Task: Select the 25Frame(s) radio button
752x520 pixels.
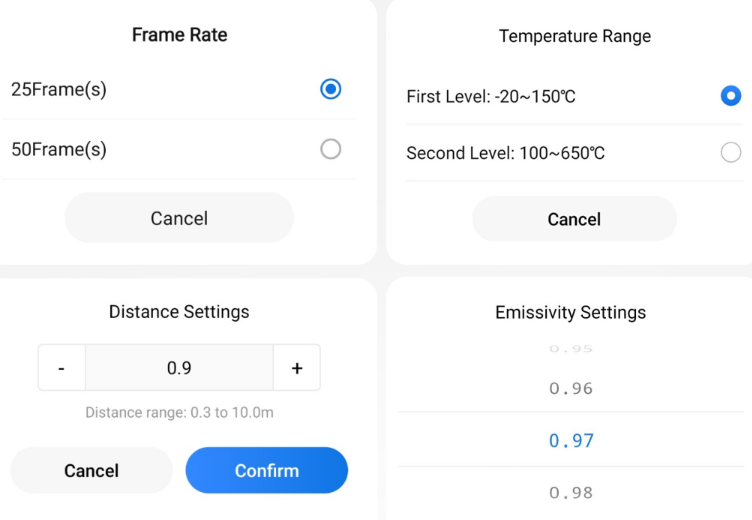Action: 331,89
